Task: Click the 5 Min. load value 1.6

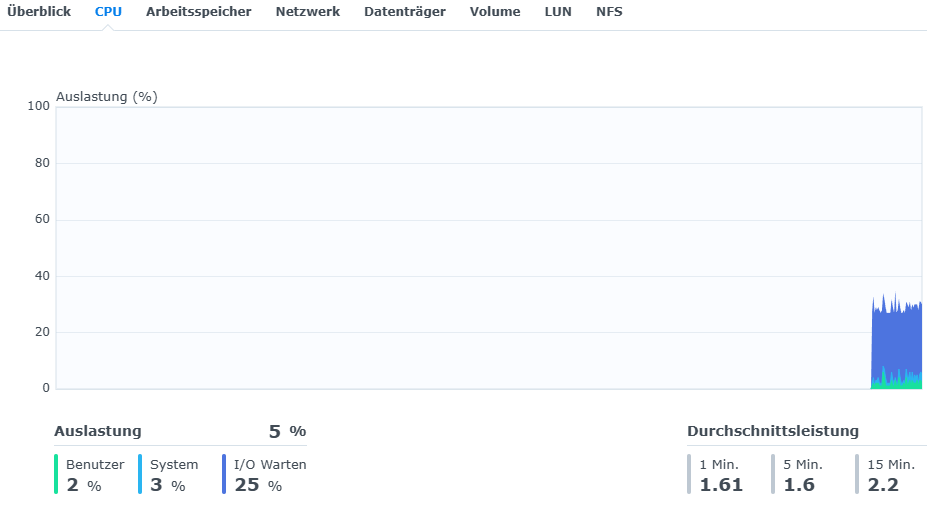Action: (799, 486)
